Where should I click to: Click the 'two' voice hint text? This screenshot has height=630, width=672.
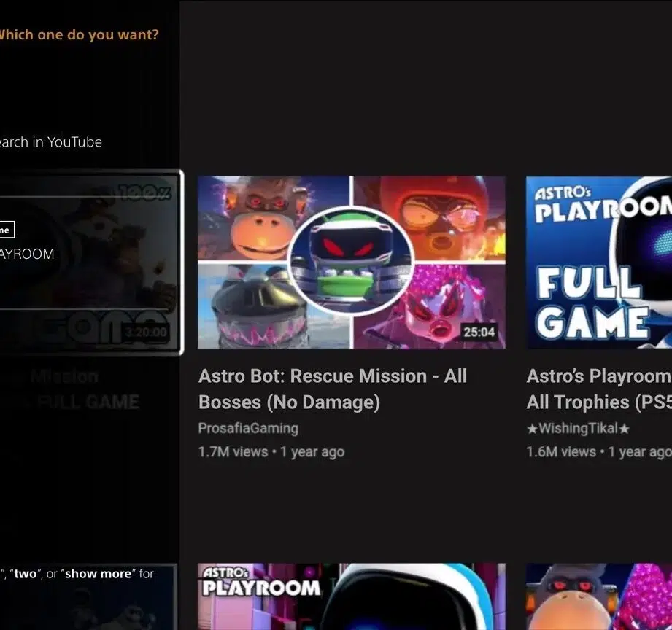click(25, 574)
